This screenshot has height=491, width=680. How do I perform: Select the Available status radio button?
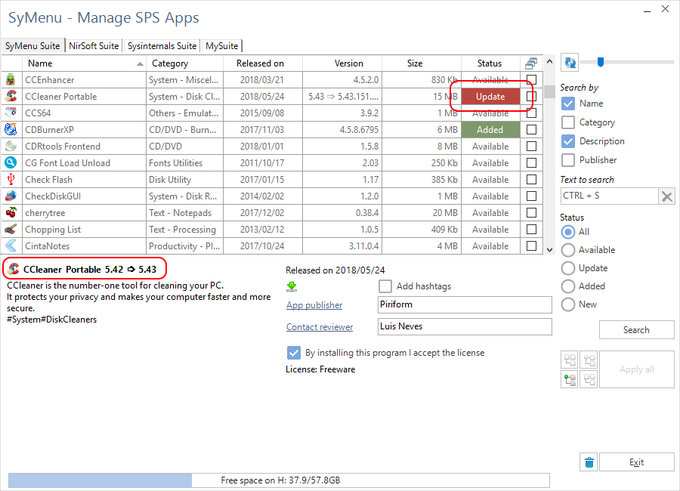568,250
